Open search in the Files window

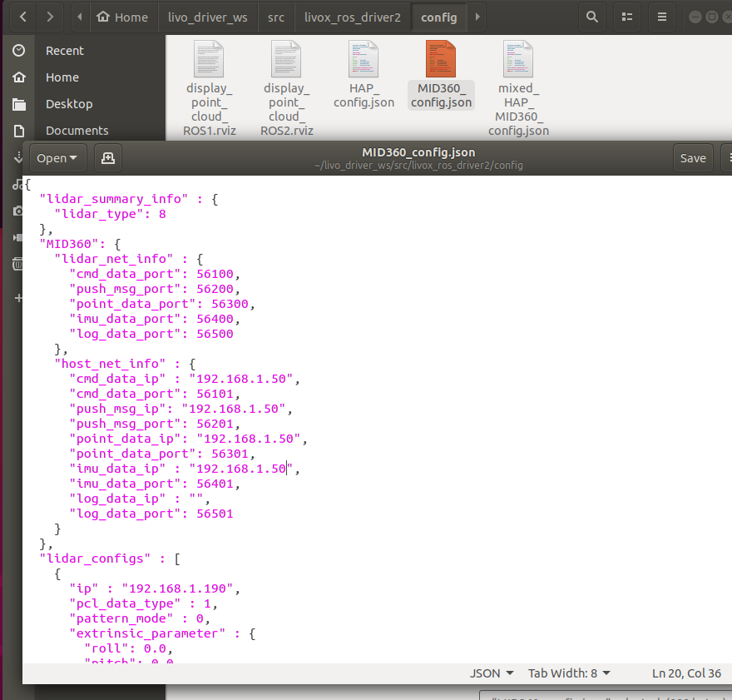[x=592, y=17]
